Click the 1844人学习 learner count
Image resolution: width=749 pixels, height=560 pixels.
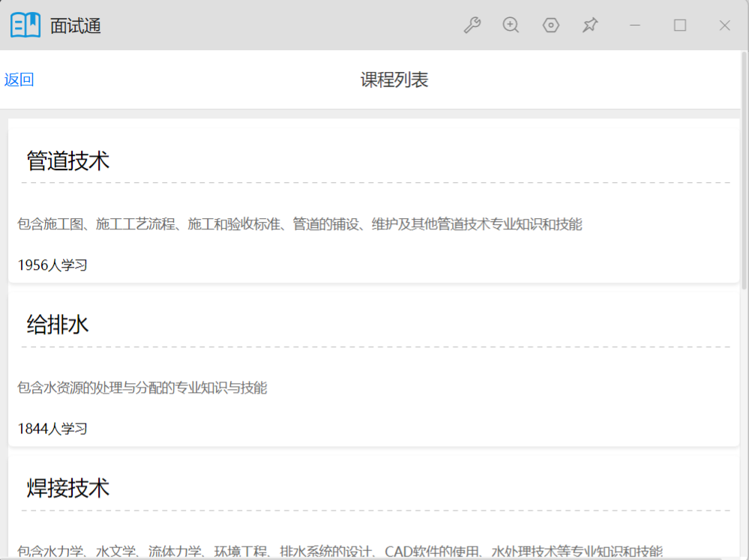coord(52,429)
